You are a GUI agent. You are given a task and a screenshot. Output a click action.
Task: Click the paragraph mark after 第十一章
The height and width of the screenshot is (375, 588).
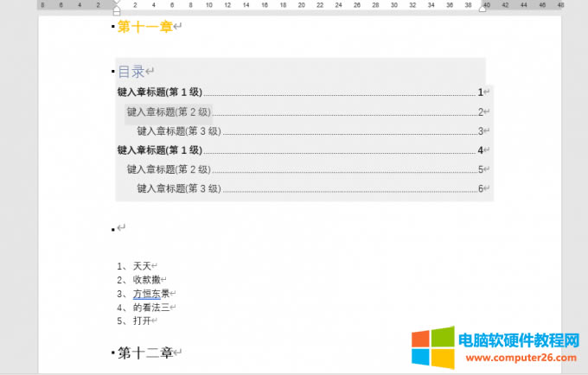click(x=178, y=28)
